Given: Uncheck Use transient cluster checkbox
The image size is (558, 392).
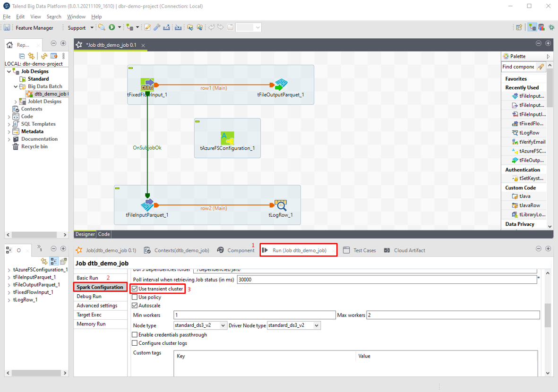Looking at the screenshot, I should click(x=135, y=289).
